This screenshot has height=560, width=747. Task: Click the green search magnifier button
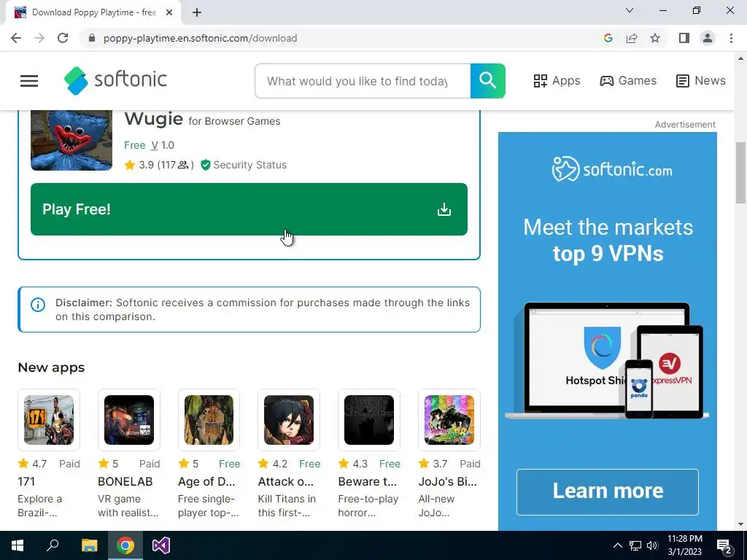487,81
